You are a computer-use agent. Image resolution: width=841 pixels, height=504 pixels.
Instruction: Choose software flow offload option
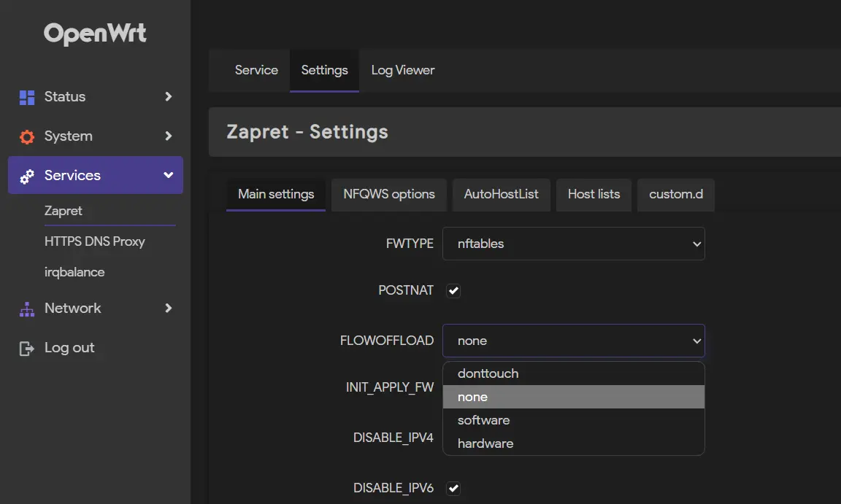(573, 420)
